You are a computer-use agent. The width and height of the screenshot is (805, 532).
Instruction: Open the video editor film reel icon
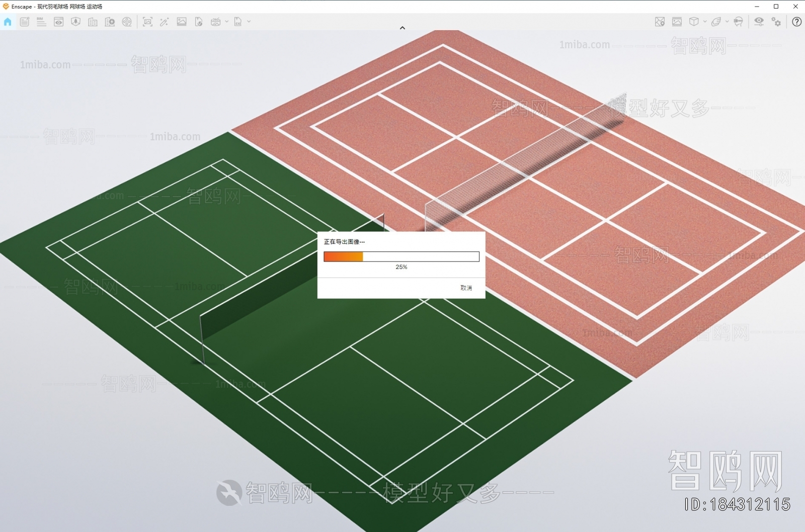coord(127,22)
